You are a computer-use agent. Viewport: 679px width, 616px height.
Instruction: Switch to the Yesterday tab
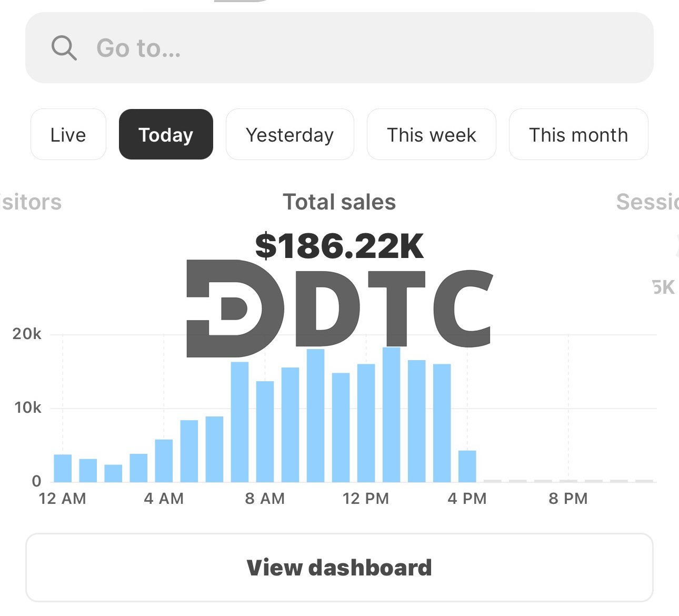(x=289, y=135)
